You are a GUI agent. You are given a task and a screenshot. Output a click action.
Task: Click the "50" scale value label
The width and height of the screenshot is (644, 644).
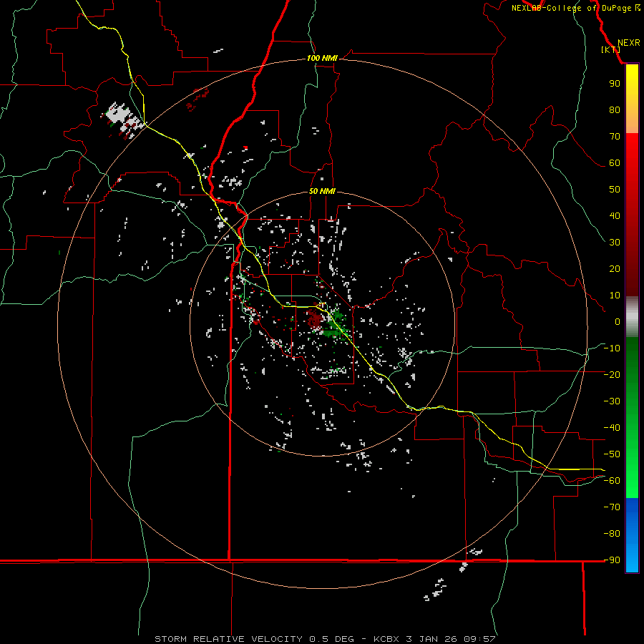click(615, 190)
